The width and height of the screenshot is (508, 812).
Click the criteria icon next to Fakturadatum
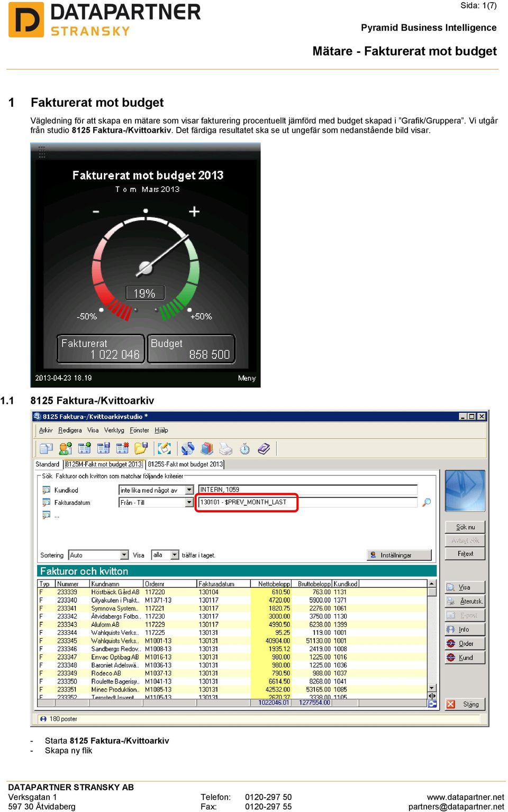pos(47,502)
